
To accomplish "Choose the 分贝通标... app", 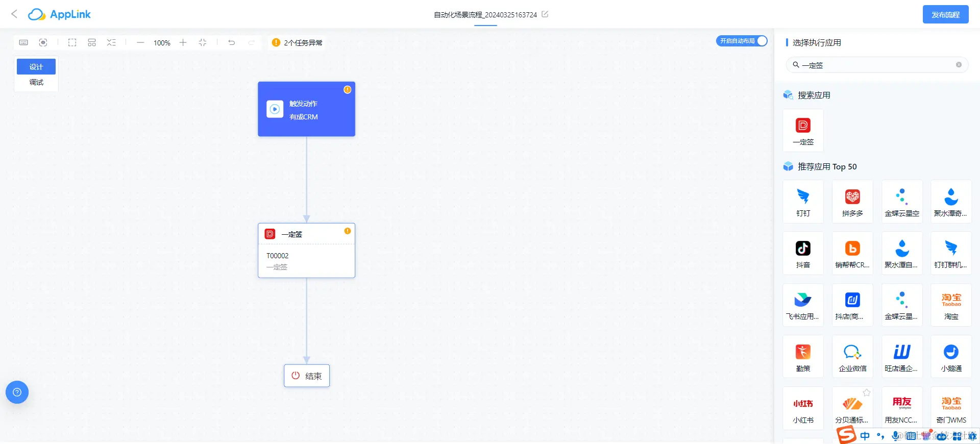I will coord(852,408).
